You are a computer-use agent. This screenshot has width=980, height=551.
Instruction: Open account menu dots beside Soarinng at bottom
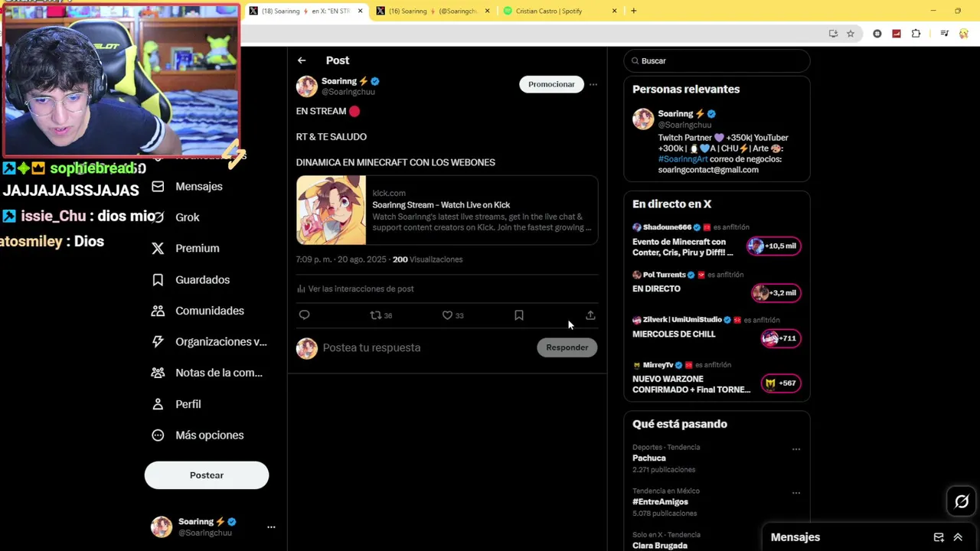tap(271, 527)
